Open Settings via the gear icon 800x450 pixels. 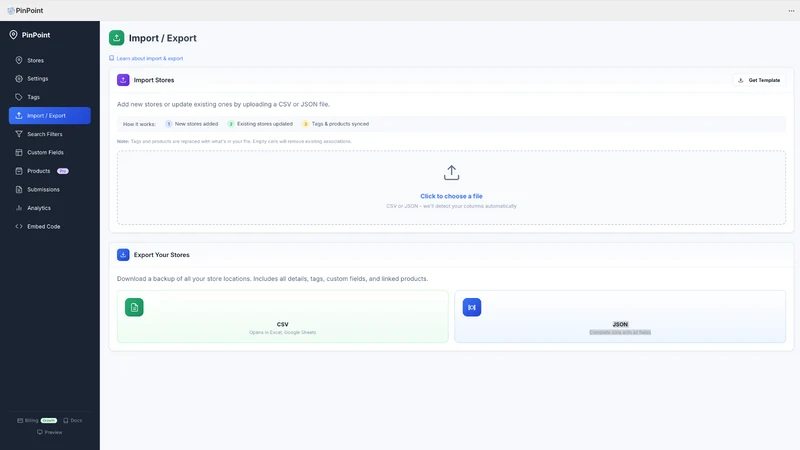tap(19, 79)
